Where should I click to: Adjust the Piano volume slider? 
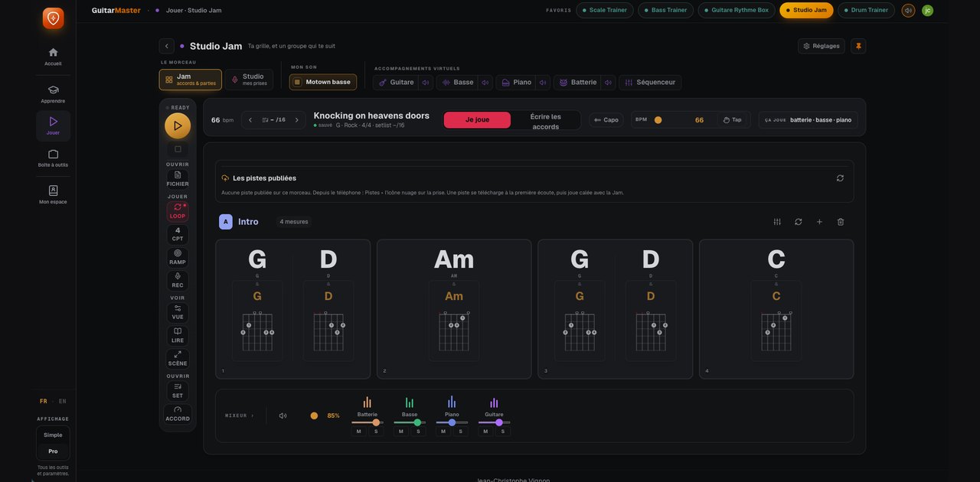452,422
